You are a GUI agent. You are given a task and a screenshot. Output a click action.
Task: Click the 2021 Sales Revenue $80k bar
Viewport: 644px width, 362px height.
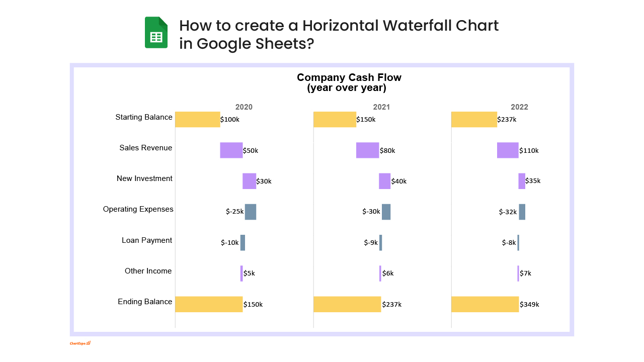point(367,150)
